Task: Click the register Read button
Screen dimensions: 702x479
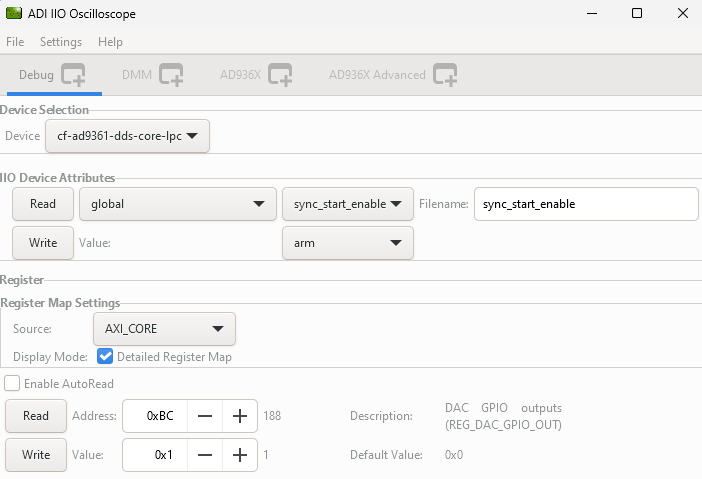Action: (36, 416)
